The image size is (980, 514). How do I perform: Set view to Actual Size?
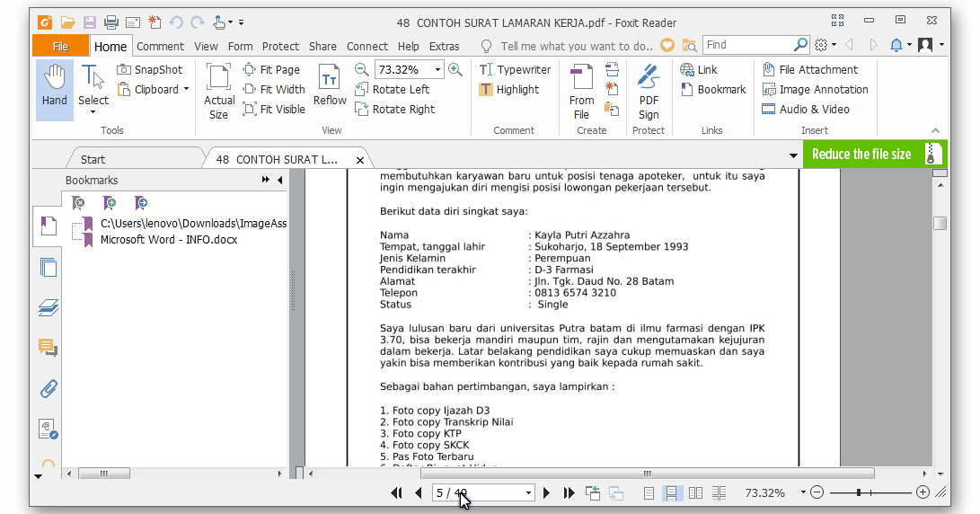click(219, 92)
